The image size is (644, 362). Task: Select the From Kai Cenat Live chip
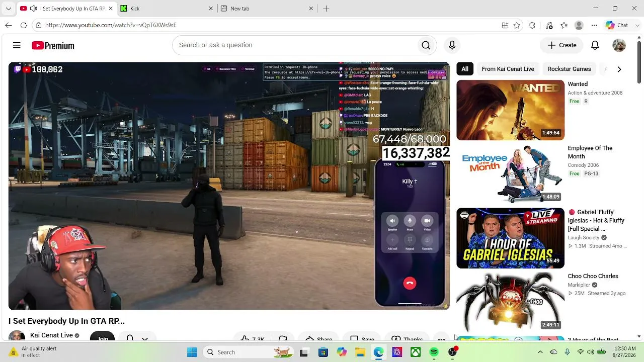point(508,69)
